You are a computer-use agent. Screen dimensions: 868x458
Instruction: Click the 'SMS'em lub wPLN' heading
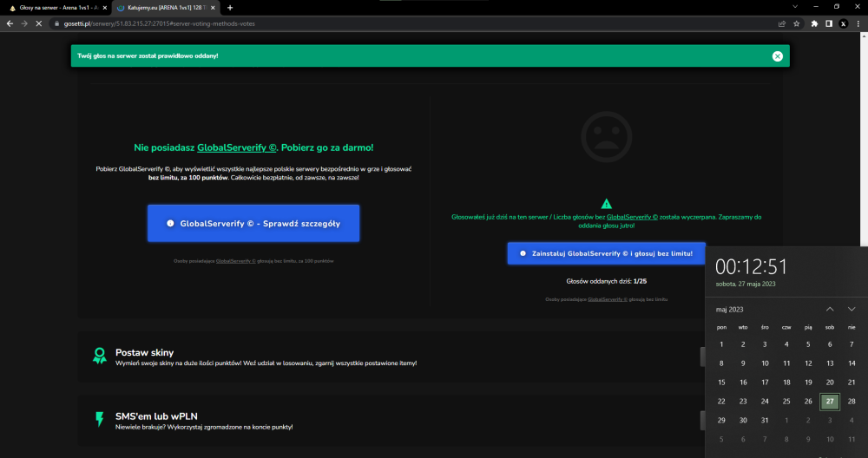(x=156, y=416)
